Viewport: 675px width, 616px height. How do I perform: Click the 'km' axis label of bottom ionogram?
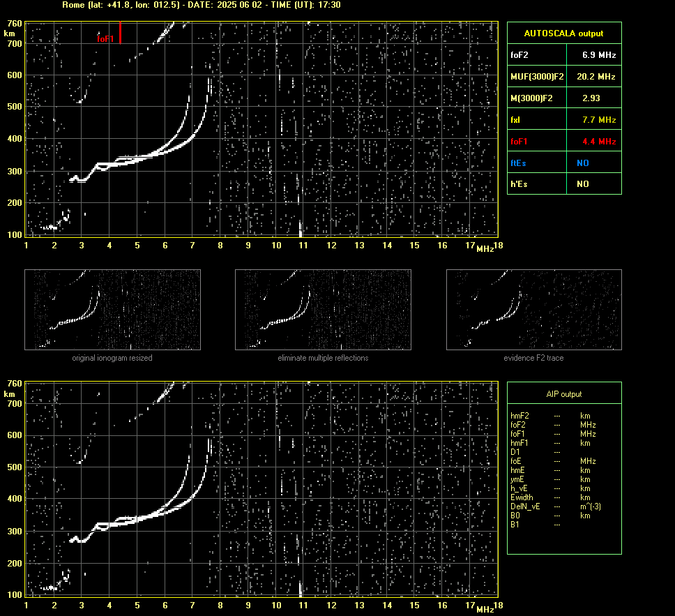coord(10,393)
